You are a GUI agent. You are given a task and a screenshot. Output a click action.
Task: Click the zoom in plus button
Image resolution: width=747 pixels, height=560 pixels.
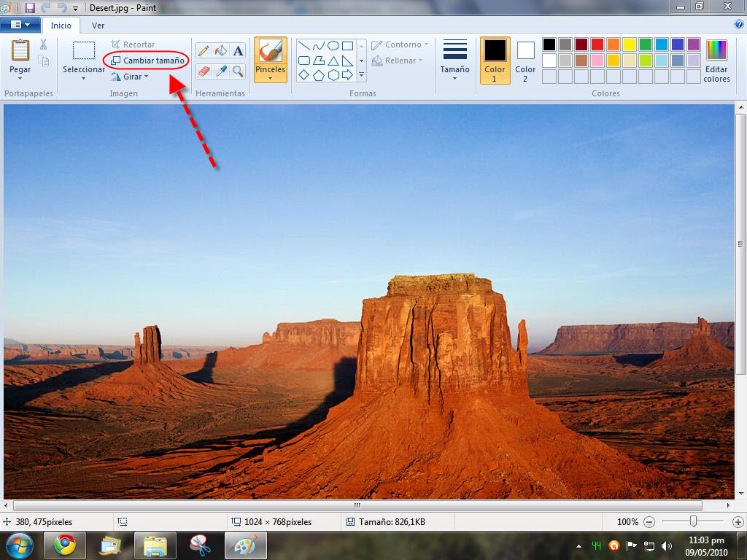(738, 522)
